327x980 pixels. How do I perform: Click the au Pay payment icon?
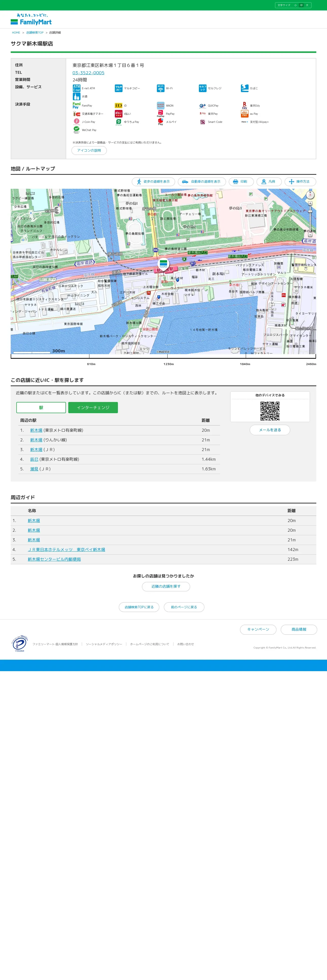click(244, 114)
